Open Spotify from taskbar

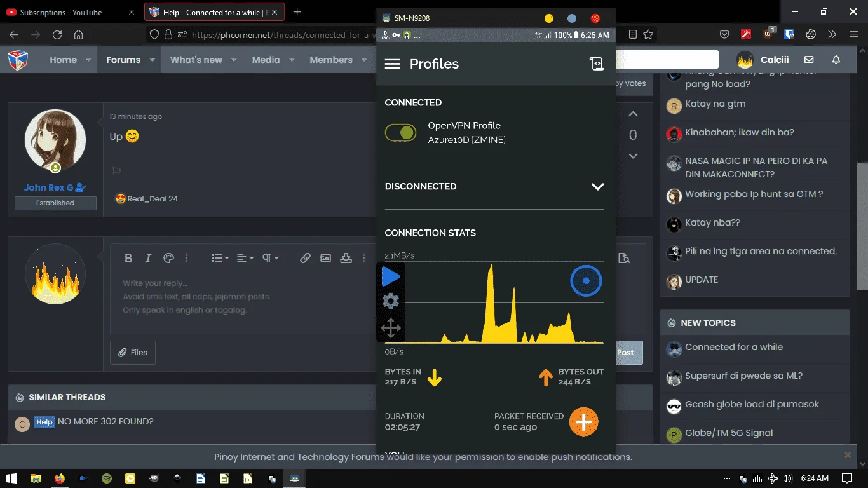coord(107,478)
